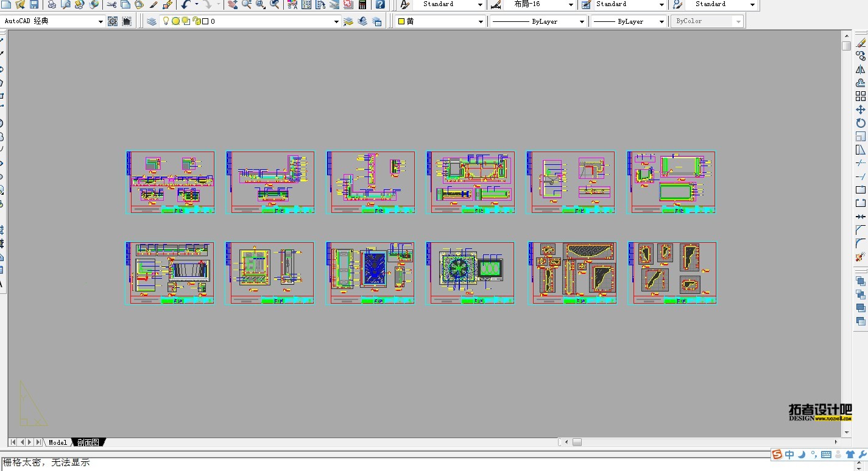Click the Cut (scissors) icon
Image resolution: width=868 pixels, height=471 pixels.
coord(111,5)
